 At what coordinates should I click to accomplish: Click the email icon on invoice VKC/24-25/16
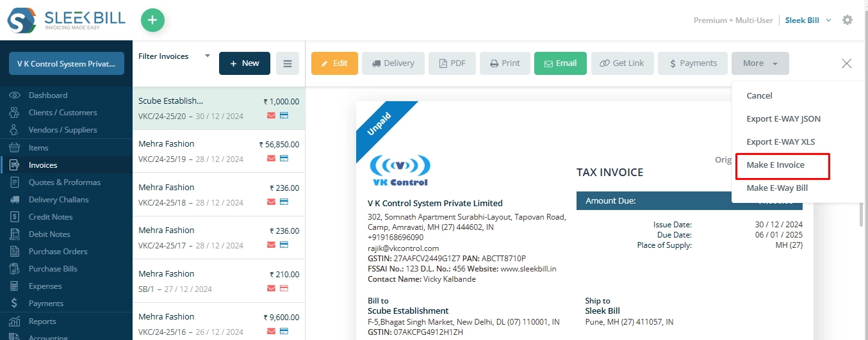coord(271,332)
